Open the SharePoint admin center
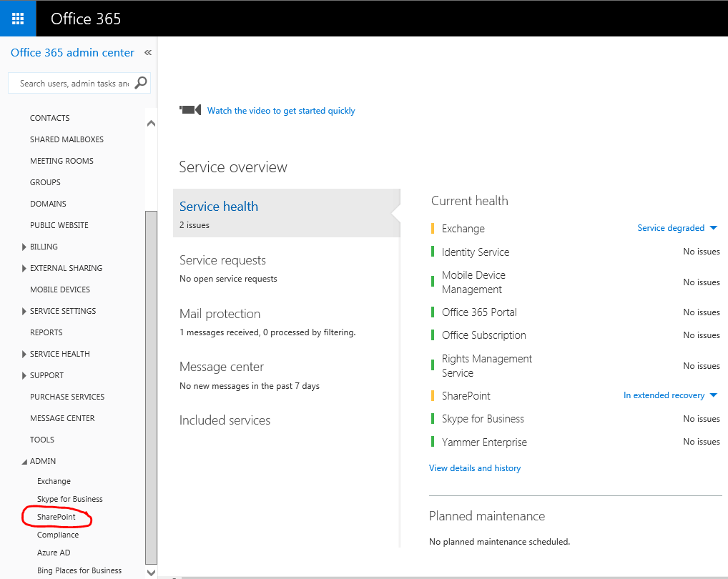Screen dimensions: 728x579 (56, 517)
